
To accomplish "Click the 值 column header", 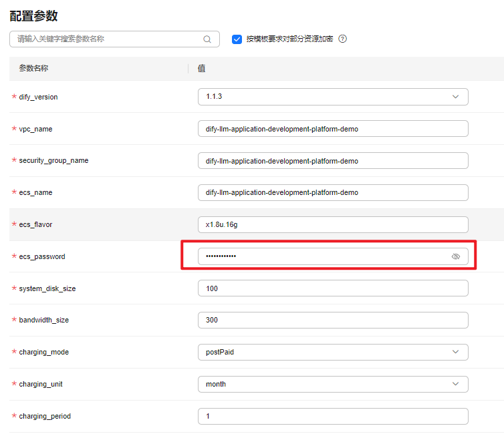I will (202, 68).
